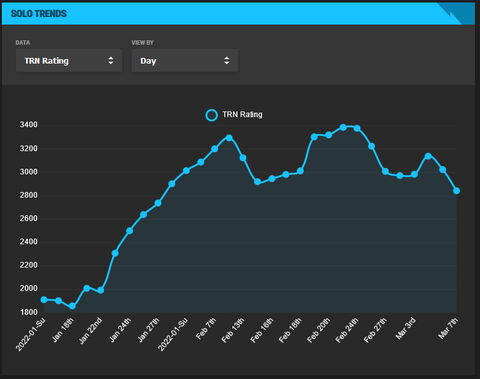Select the first peak point near 3300
The width and height of the screenshot is (480, 379).
tap(229, 138)
